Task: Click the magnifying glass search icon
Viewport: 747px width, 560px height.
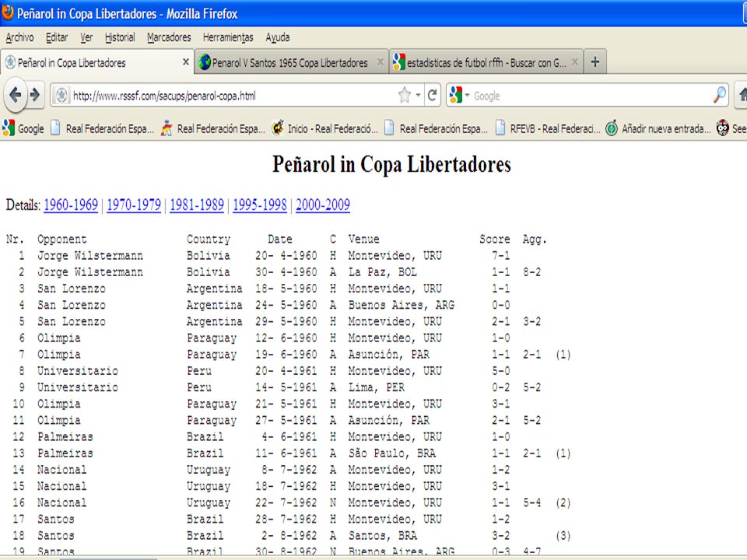Action: (x=720, y=95)
